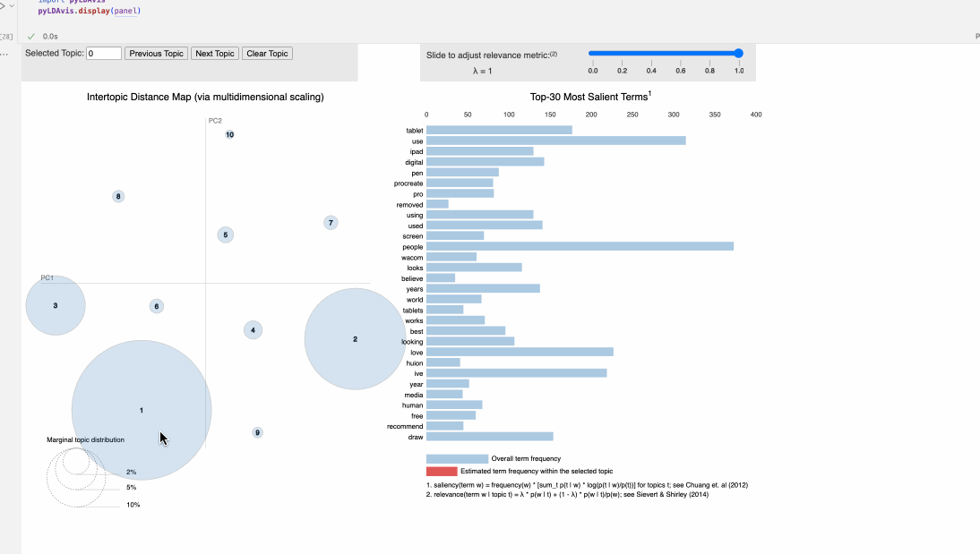Select topic circle 3

(56, 305)
